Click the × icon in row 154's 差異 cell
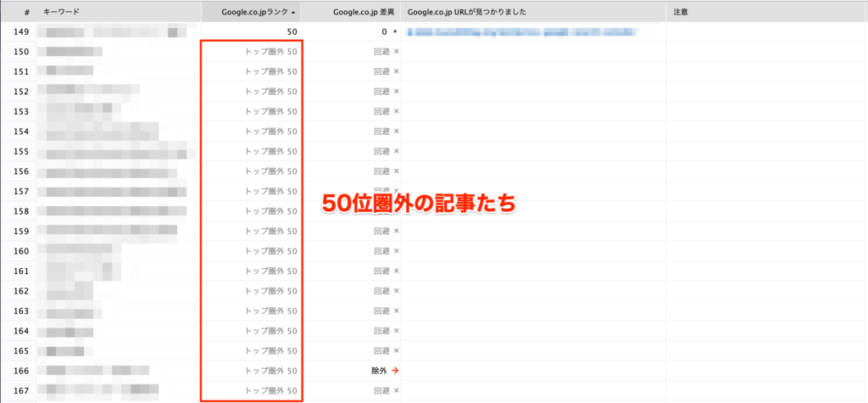868x403 pixels. point(396,132)
